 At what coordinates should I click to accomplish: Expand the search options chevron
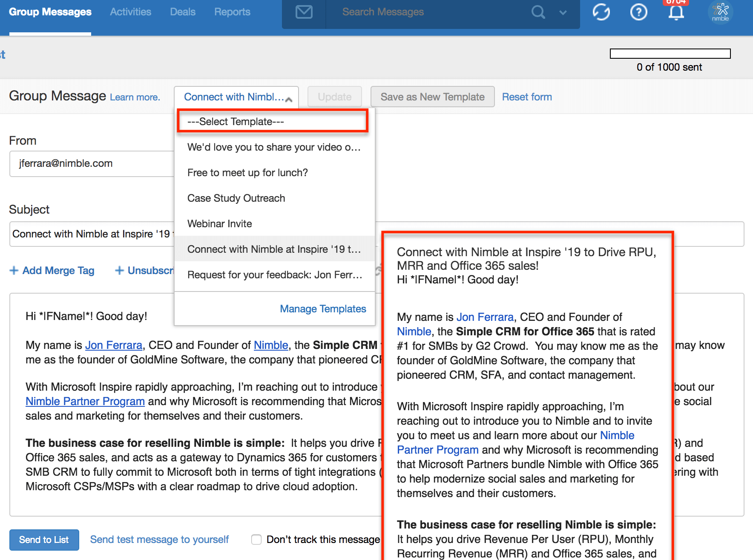[x=563, y=13]
